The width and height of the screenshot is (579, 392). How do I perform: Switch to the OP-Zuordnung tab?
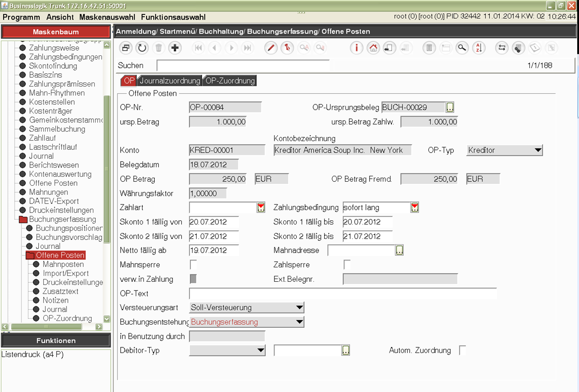click(x=230, y=81)
